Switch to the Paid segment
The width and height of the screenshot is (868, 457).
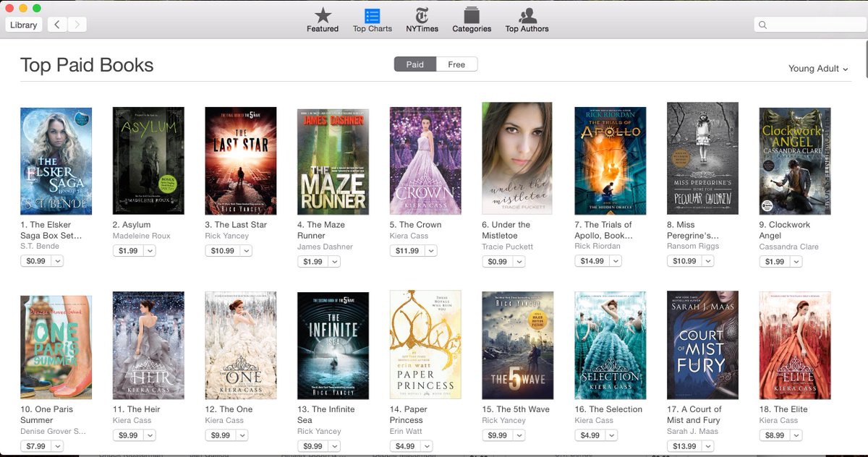[415, 64]
